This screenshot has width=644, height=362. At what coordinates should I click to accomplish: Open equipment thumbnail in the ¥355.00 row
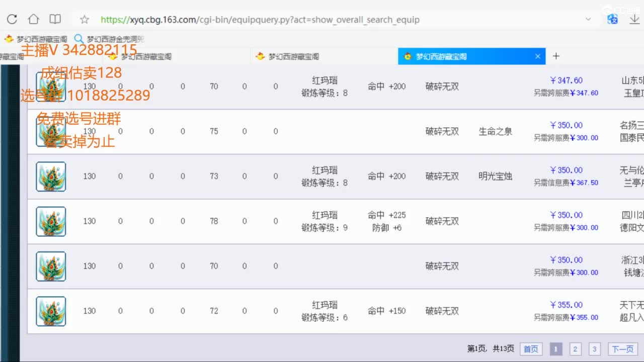tap(51, 311)
